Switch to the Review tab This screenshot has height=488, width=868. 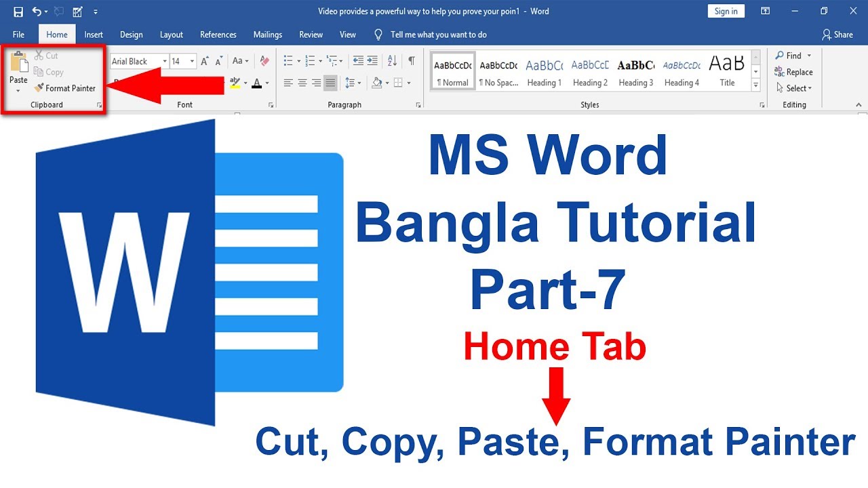[x=311, y=35]
